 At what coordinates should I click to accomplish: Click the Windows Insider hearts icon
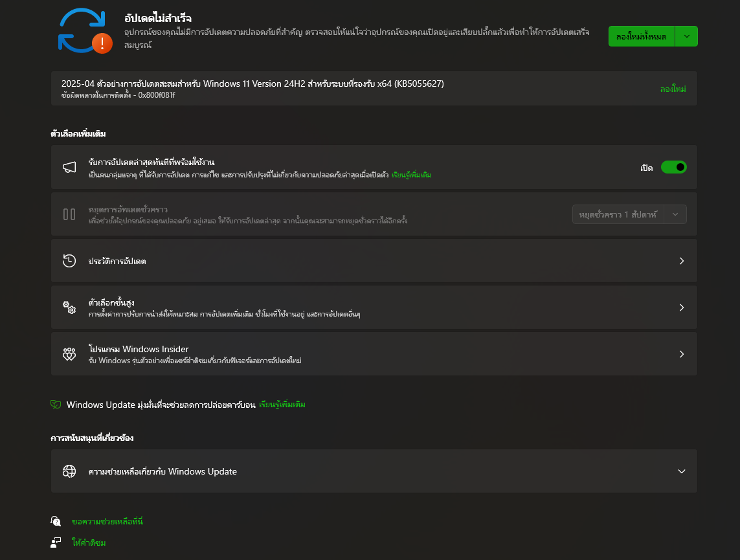point(69,354)
